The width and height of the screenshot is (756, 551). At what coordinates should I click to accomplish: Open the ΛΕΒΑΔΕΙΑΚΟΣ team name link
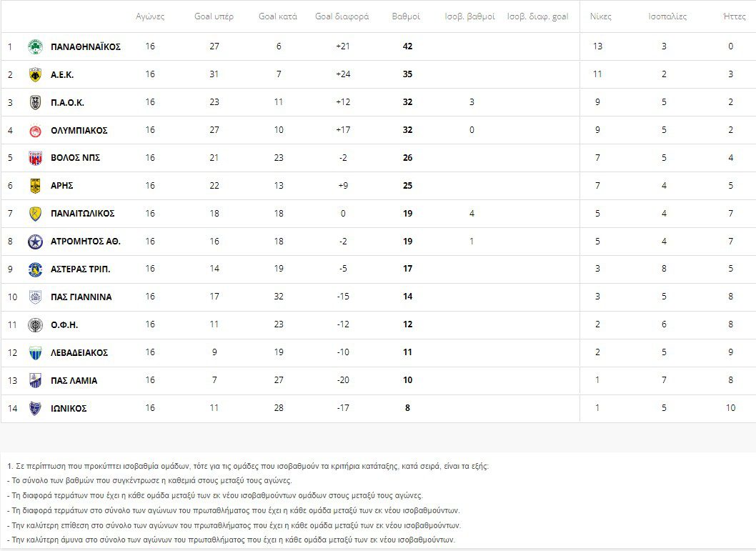(x=79, y=353)
